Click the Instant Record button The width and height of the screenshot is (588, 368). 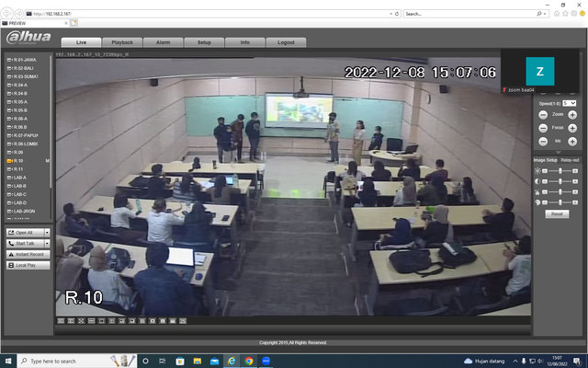28,254
